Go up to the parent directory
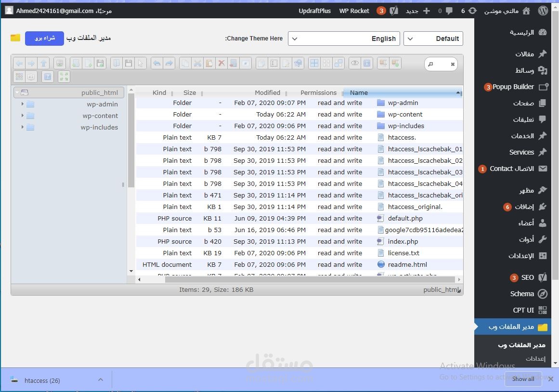Screen dimensions: 559x392 click(43, 64)
